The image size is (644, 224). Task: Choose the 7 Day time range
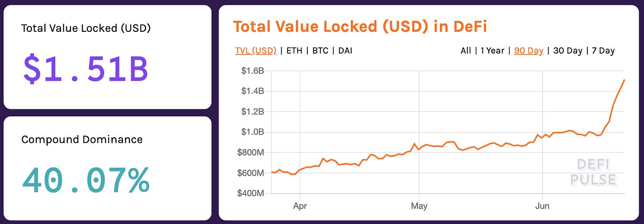pos(603,50)
